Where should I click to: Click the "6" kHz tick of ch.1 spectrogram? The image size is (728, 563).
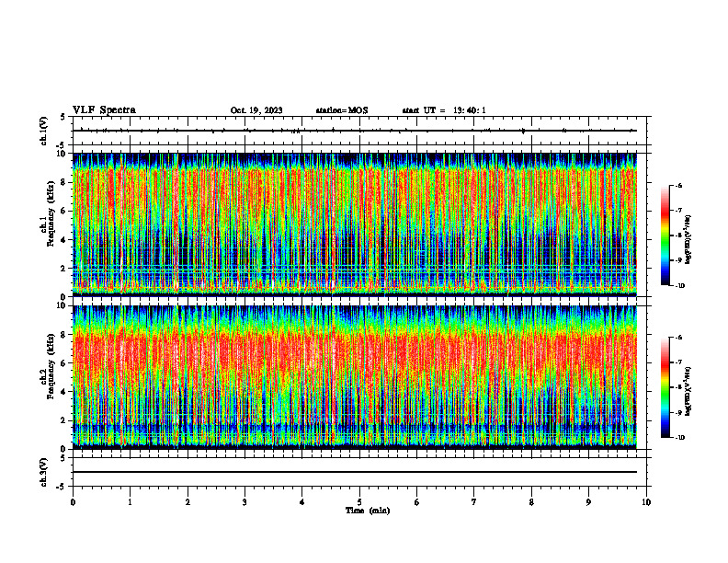tap(63, 211)
